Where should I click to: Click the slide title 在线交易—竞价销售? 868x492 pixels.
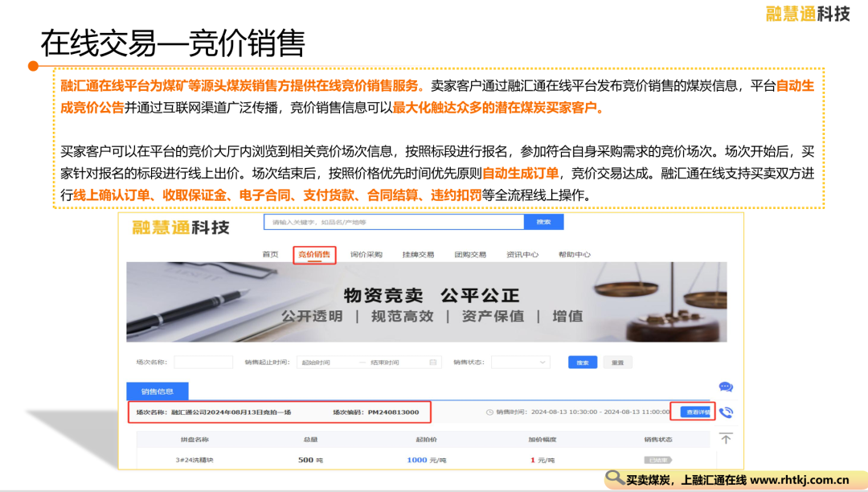(173, 43)
